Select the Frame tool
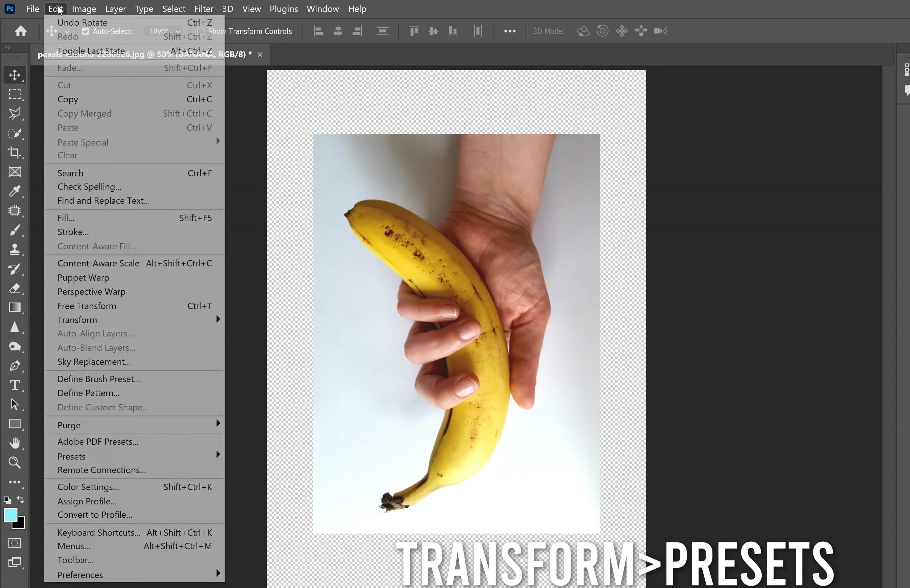The height and width of the screenshot is (588, 910). tap(15, 172)
